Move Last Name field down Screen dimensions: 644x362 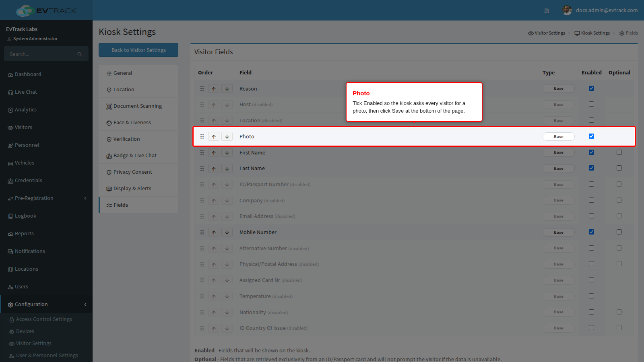point(227,169)
